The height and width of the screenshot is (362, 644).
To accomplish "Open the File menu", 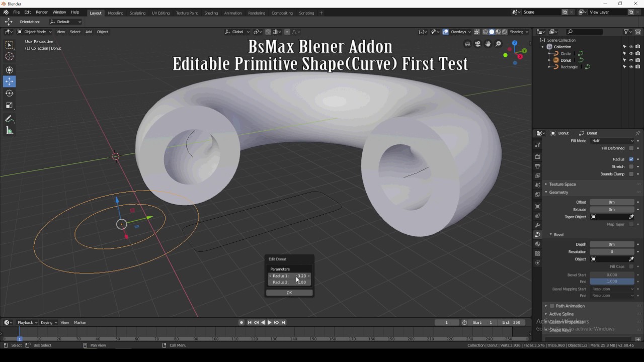I will tap(16, 12).
